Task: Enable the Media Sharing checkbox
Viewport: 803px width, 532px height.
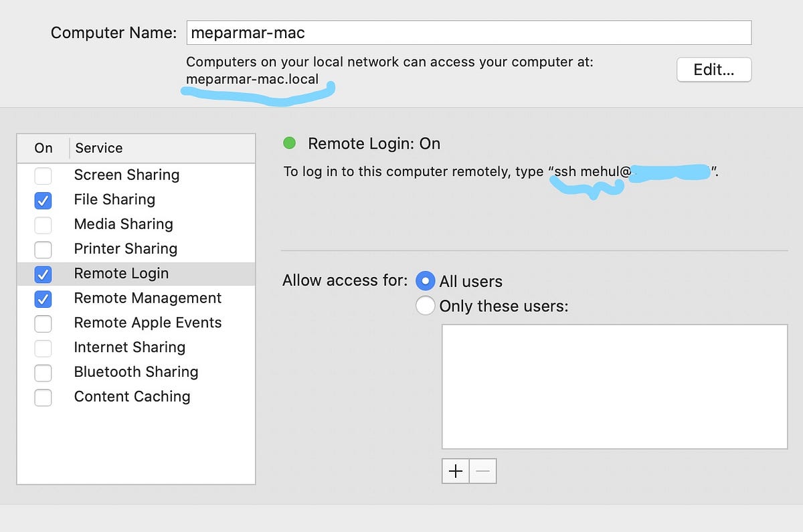Action: point(43,225)
